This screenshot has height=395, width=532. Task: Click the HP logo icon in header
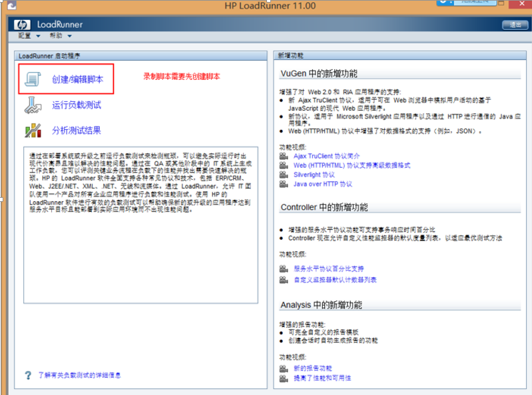click(22, 25)
